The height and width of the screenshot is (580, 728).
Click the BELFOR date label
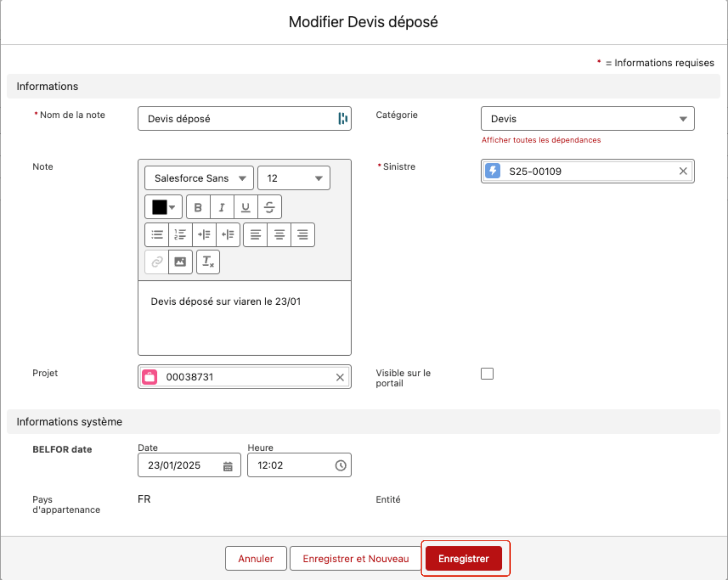[62, 450]
